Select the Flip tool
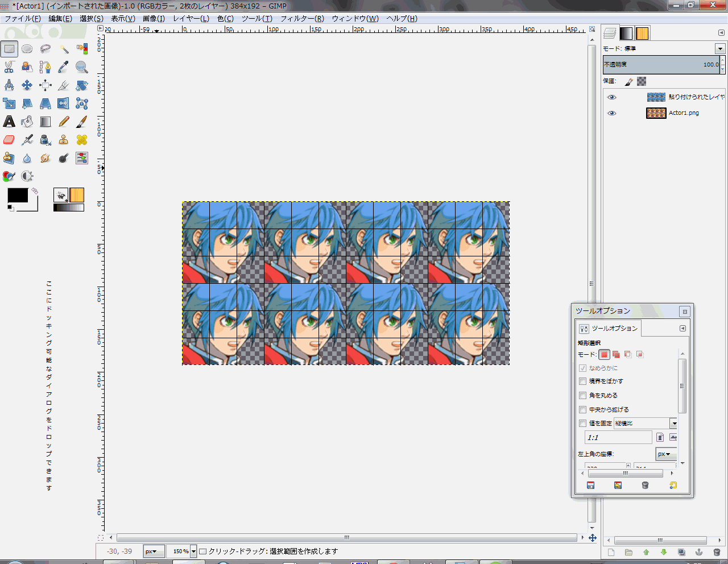Screen dimensions: 728x564 [x=64, y=103]
